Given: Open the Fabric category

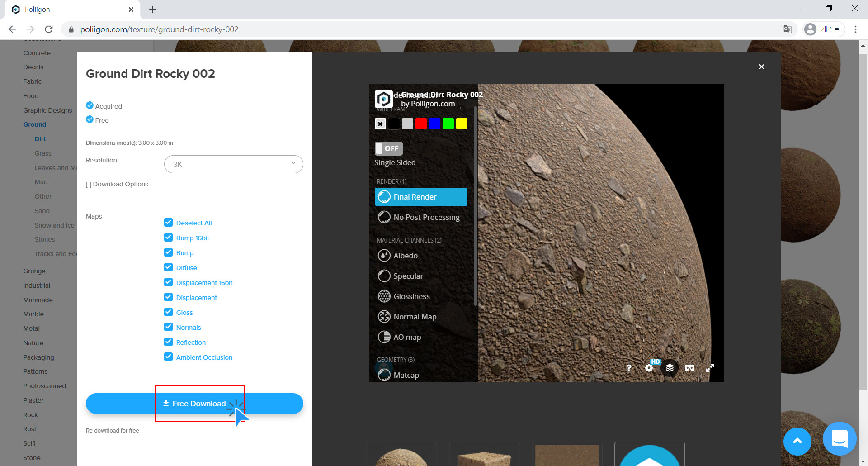Looking at the screenshot, I should pos(33,81).
